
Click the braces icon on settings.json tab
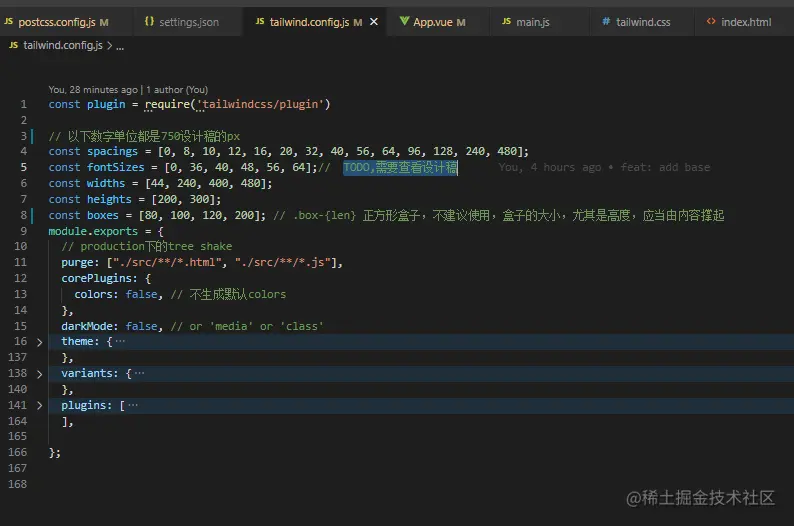pos(149,21)
